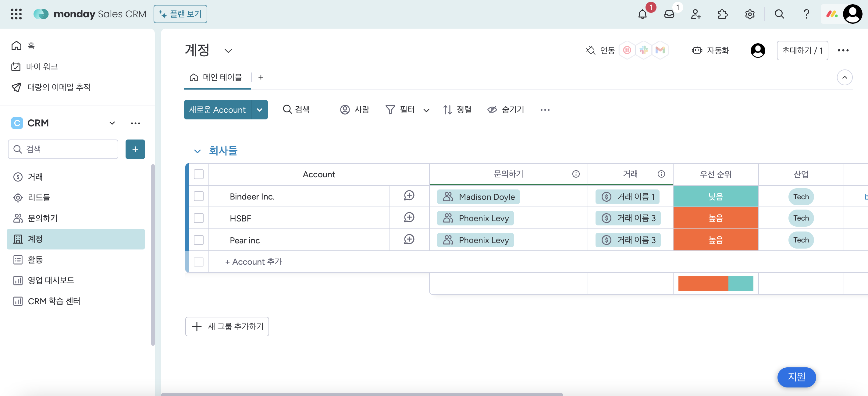This screenshot has height=396, width=868.
Task: Open 리드들 board in the sidebar
Action: click(39, 197)
